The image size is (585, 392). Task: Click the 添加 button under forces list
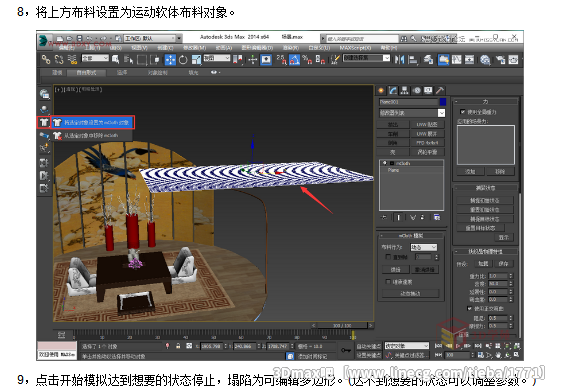coord(470,172)
